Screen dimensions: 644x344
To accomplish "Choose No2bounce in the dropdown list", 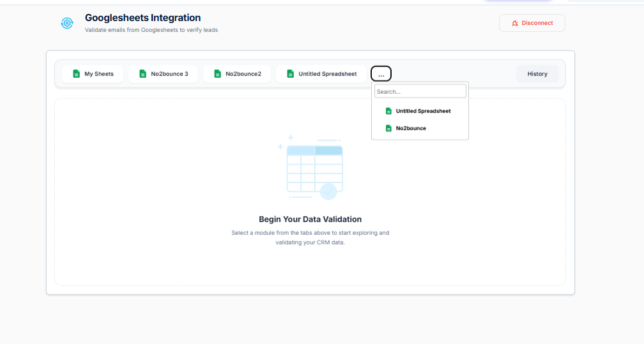I will click(x=420, y=128).
